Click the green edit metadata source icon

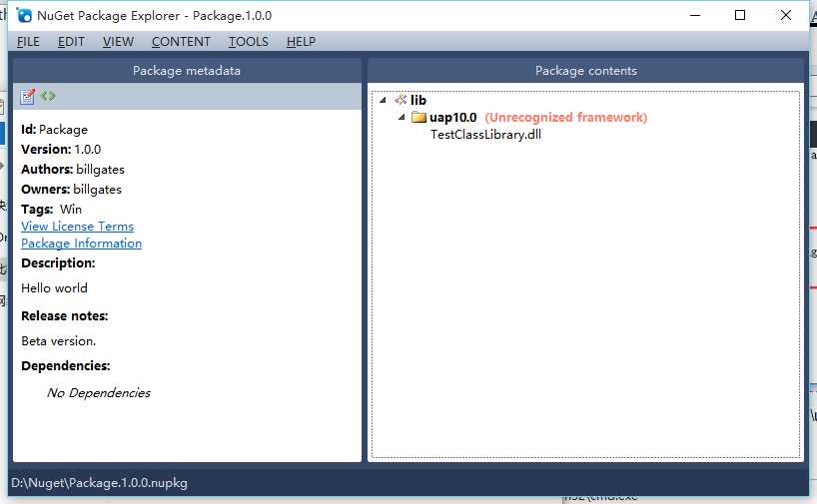48,96
